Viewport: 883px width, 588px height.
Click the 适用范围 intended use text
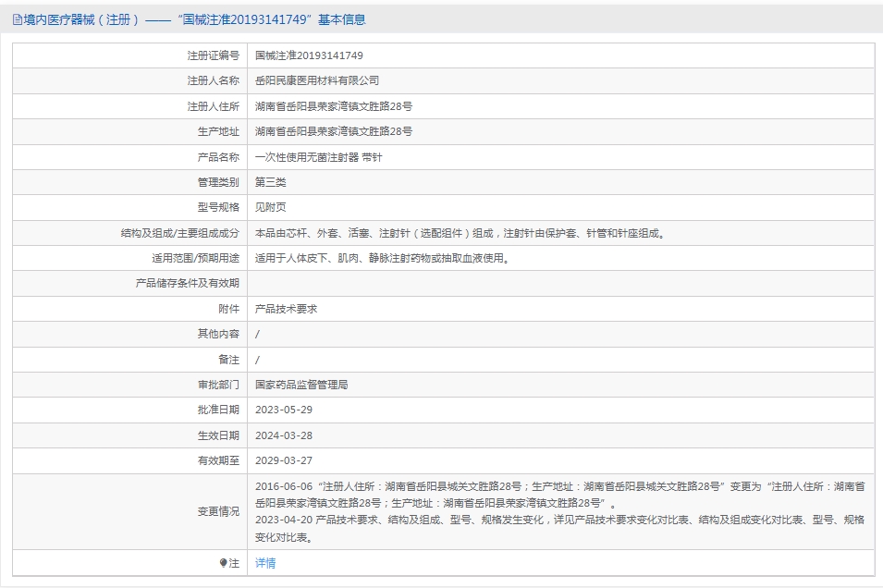pos(382,258)
